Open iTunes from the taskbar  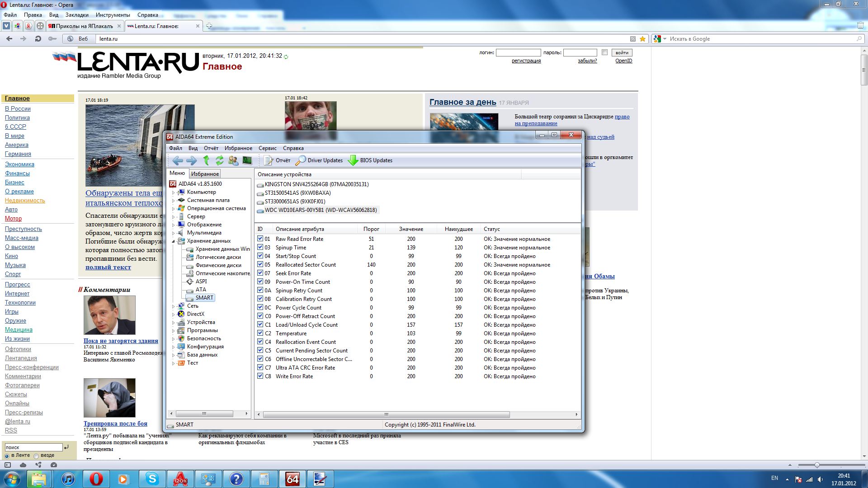68,479
